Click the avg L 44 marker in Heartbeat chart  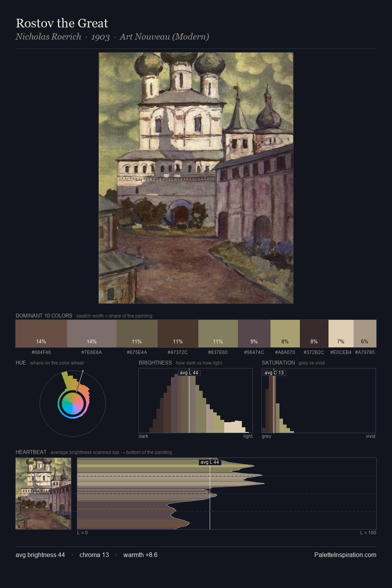coord(210,462)
